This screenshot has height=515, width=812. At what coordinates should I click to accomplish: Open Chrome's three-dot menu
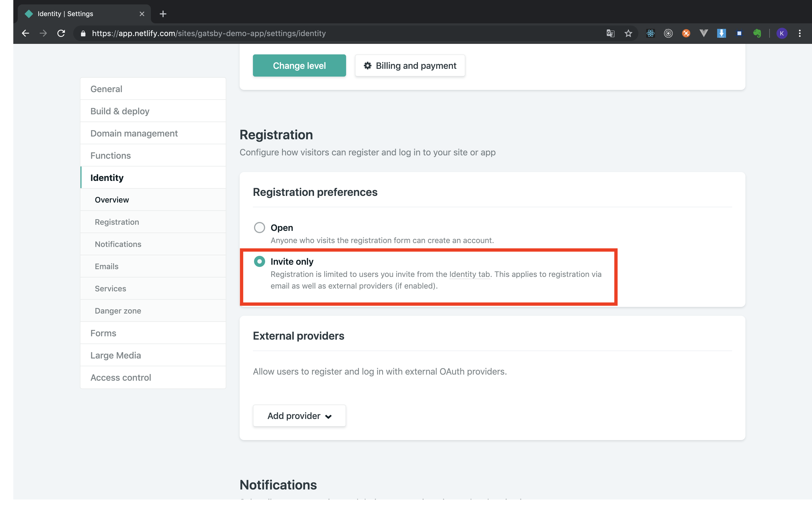point(800,33)
